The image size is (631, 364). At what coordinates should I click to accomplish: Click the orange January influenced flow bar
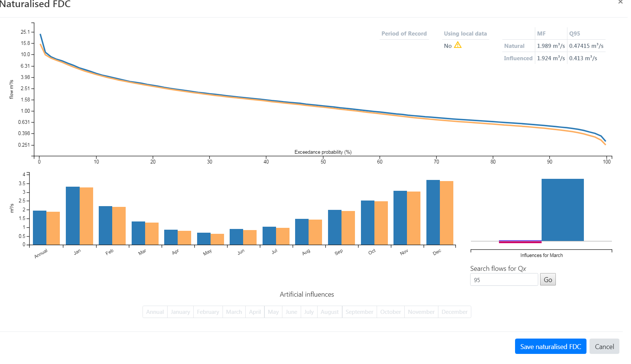tap(86, 216)
